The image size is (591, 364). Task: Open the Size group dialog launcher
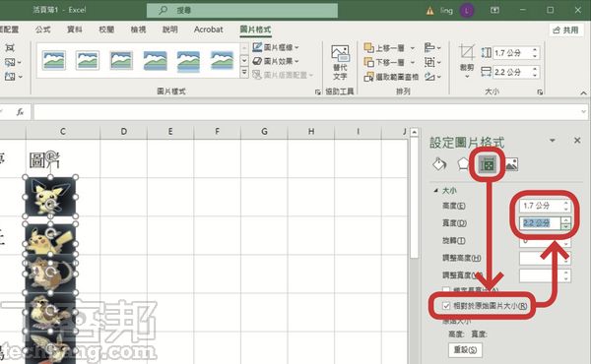pos(540,91)
